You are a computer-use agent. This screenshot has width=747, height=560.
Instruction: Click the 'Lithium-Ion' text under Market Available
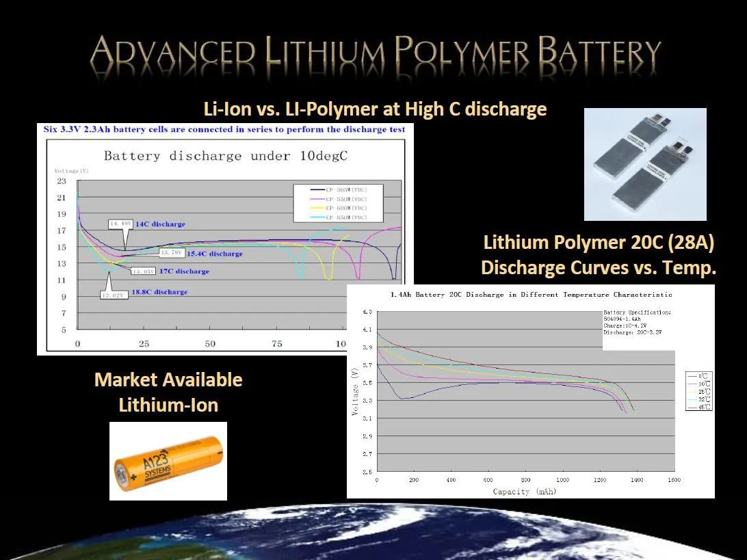[168, 405]
